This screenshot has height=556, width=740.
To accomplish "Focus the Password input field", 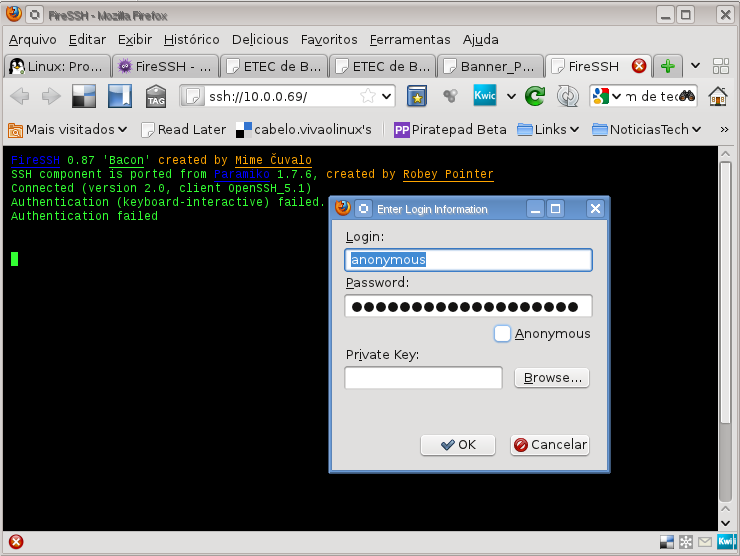I will [x=468, y=306].
